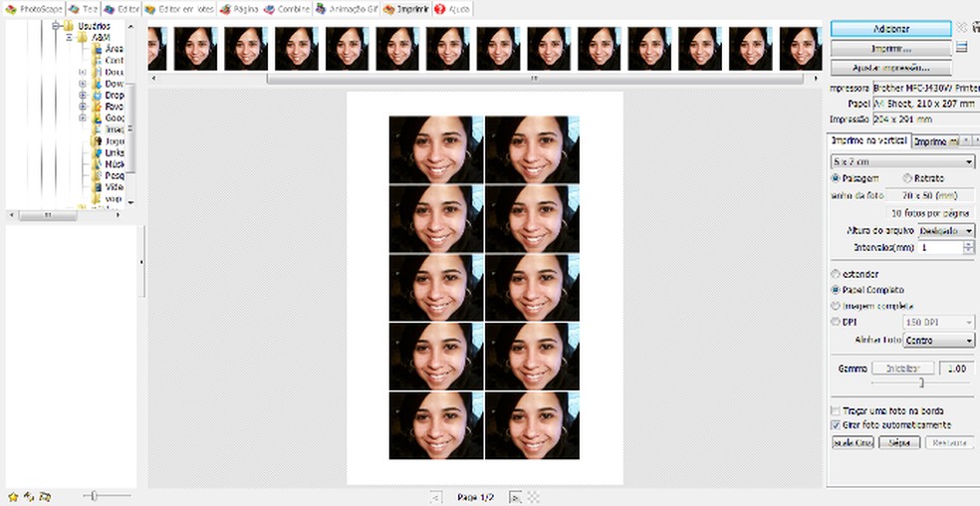The height and width of the screenshot is (506, 980).
Task: Click the Imprimir... button
Action: (x=890, y=48)
